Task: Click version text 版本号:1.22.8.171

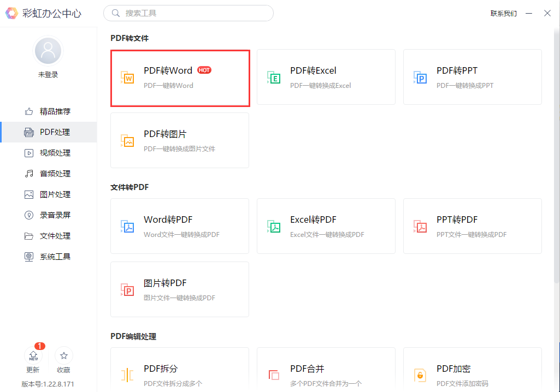Action: pyautogui.click(x=48, y=384)
